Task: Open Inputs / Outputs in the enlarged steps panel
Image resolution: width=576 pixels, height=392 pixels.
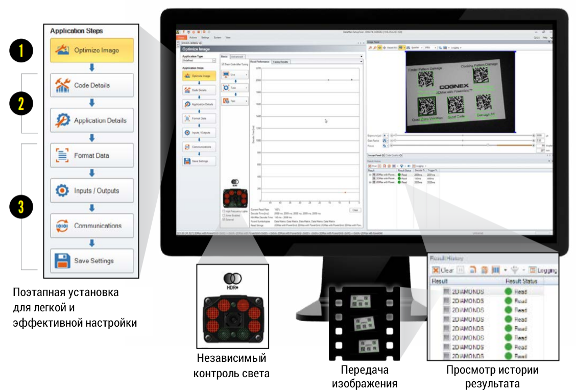Action: (92, 190)
